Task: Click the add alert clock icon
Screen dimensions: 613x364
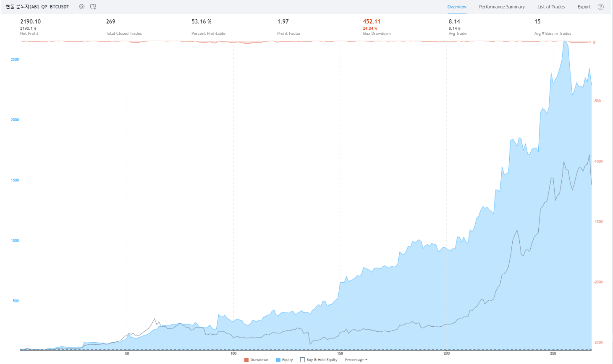Action: (x=93, y=7)
